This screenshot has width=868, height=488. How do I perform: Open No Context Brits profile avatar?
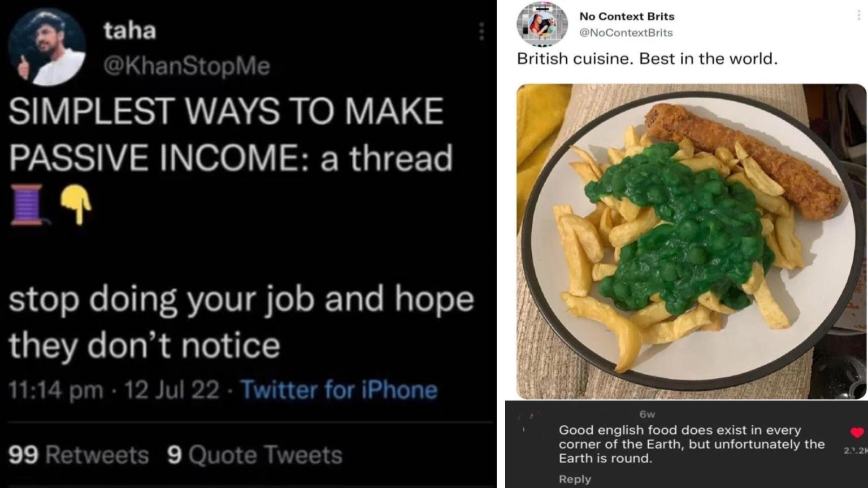tap(542, 25)
